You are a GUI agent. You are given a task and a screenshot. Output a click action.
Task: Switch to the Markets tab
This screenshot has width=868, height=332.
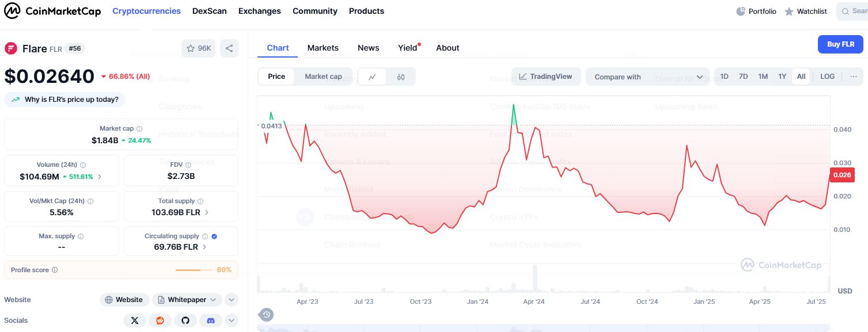coord(323,48)
